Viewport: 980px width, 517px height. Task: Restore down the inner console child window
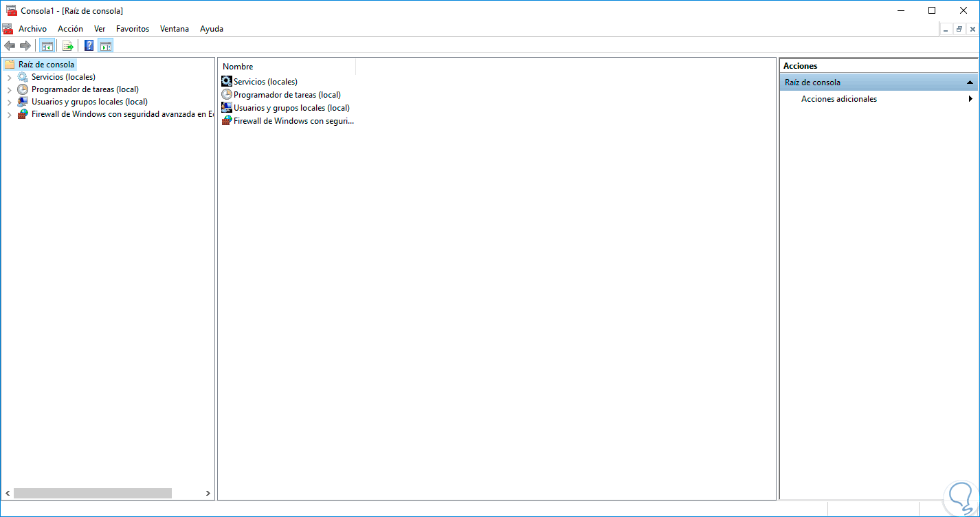(x=959, y=29)
